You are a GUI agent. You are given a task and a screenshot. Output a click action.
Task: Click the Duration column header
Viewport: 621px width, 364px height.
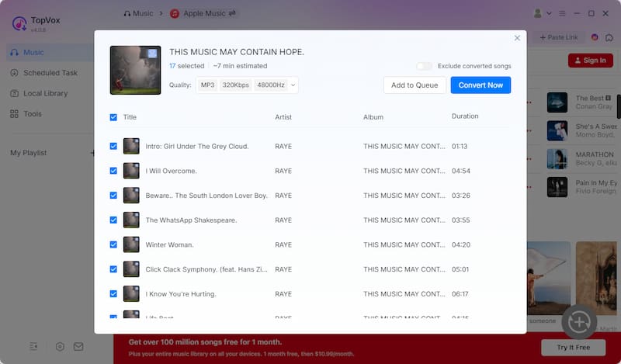tap(465, 116)
